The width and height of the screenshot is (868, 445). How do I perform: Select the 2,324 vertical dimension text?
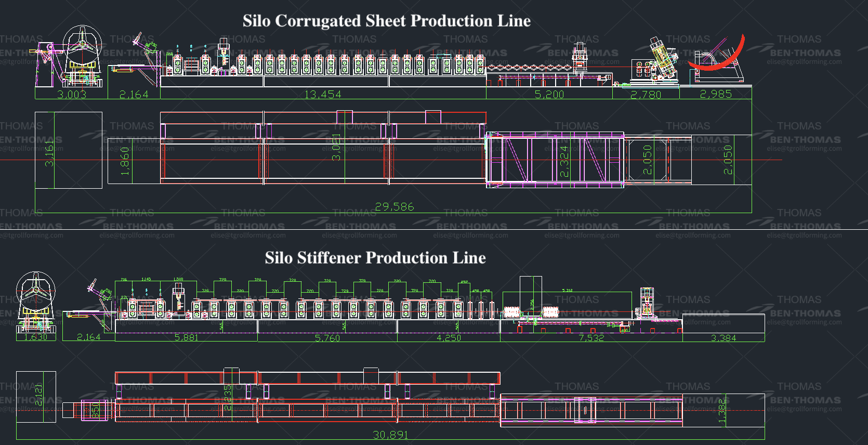[x=564, y=161]
